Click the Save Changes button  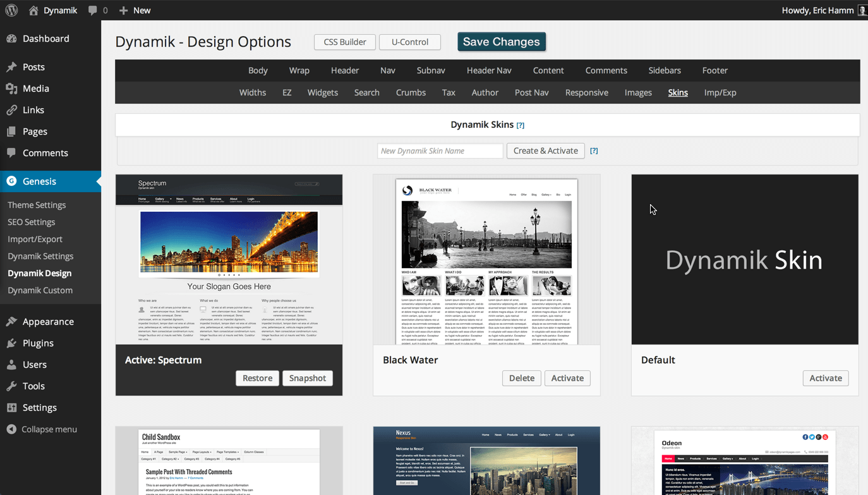[502, 42]
